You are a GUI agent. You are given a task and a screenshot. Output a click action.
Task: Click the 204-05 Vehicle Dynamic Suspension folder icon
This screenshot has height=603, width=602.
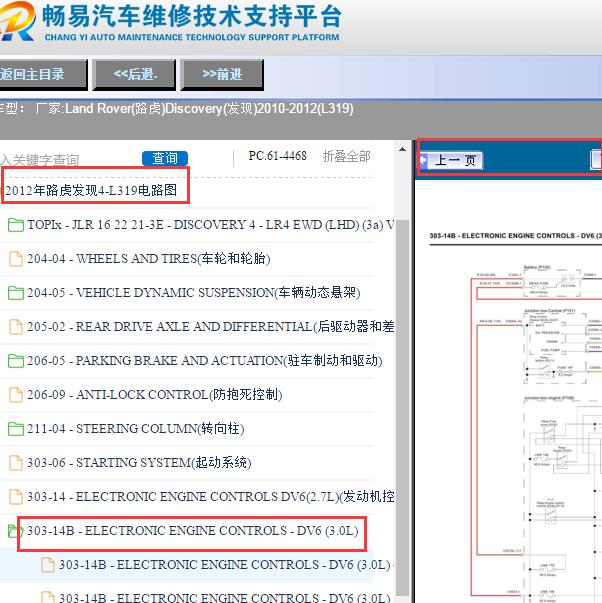point(15,293)
